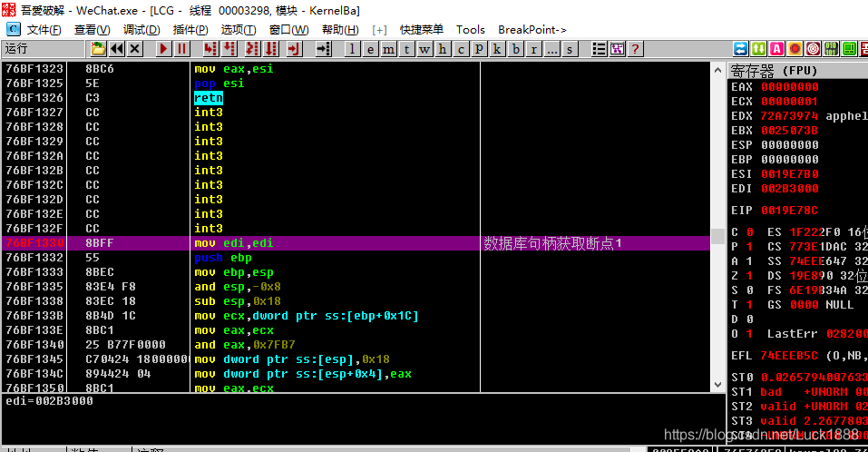The height and width of the screenshot is (452, 868).
Task: Click the Step over toolbar icon
Action: click(x=229, y=49)
